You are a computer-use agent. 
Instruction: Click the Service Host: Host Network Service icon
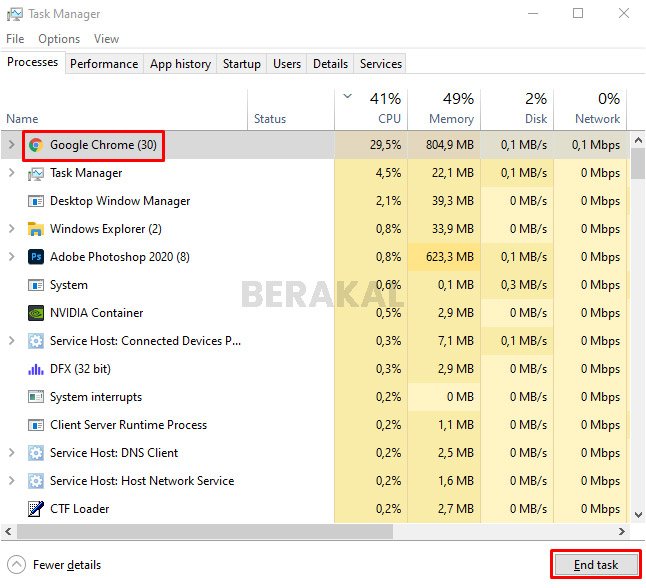click(x=36, y=481)
